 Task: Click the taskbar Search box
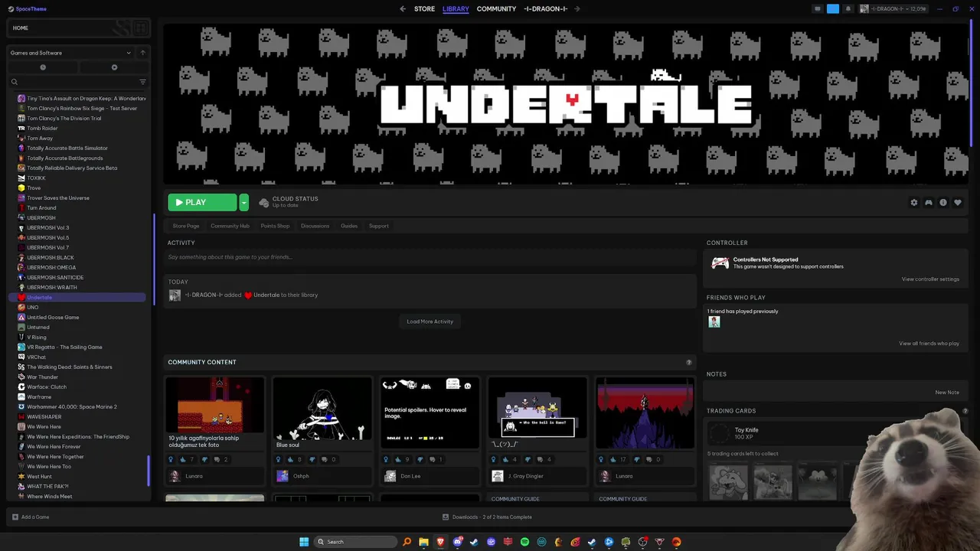click(356, 542)
